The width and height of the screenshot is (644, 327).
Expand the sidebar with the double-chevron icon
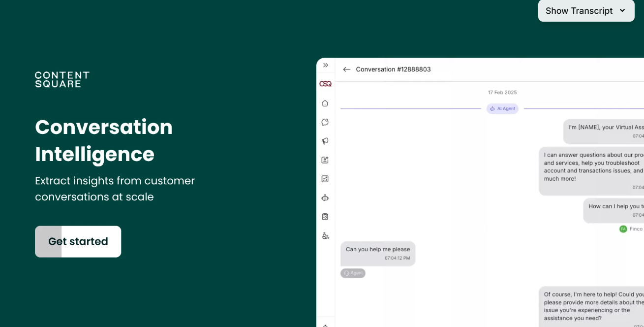[326, 65]
